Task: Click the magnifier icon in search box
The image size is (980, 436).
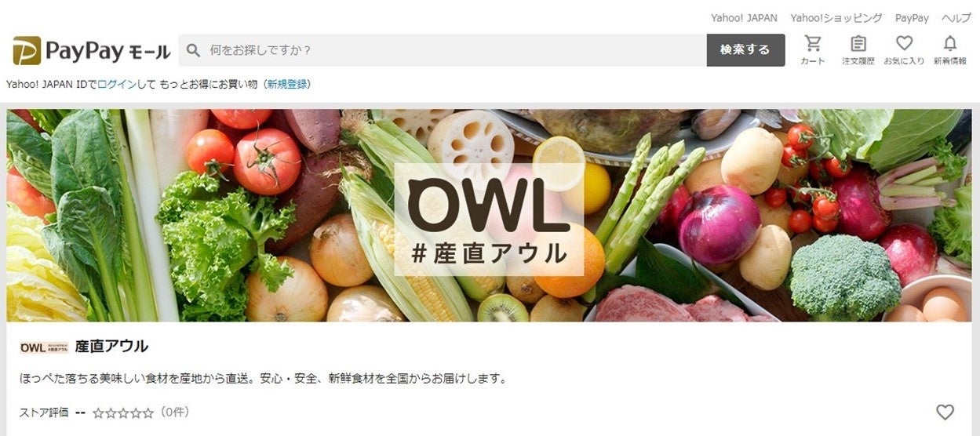Action: (x=193, y=50)
